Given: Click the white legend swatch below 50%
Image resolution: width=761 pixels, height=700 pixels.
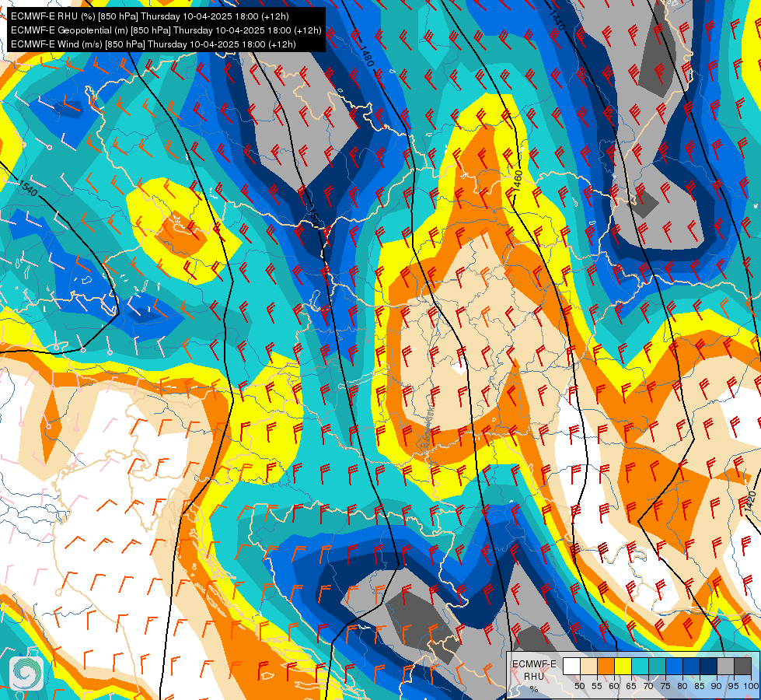Looking at the screenshot, I should [571, 666].
